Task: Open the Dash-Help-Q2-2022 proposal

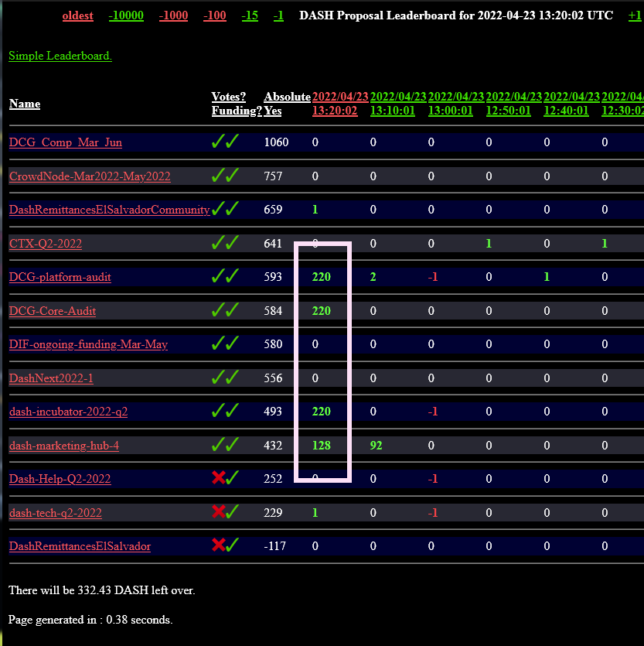Action: pyautogui.click(x=60, y=479)
